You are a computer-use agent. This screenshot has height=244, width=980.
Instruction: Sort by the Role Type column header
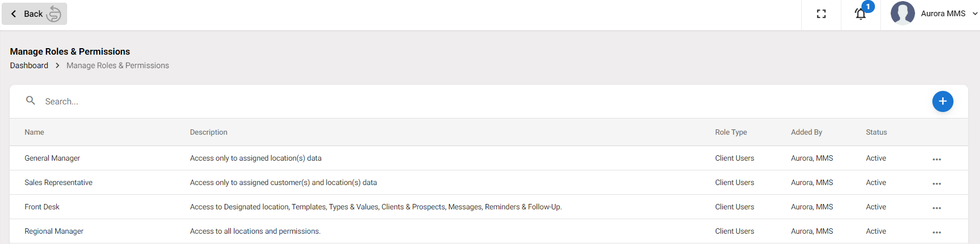731,132
